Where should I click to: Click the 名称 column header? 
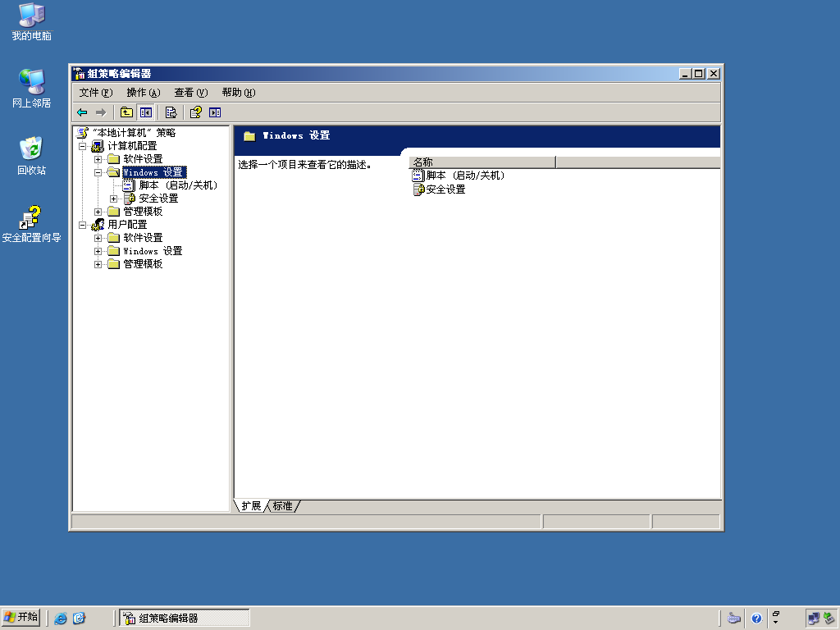482,162
